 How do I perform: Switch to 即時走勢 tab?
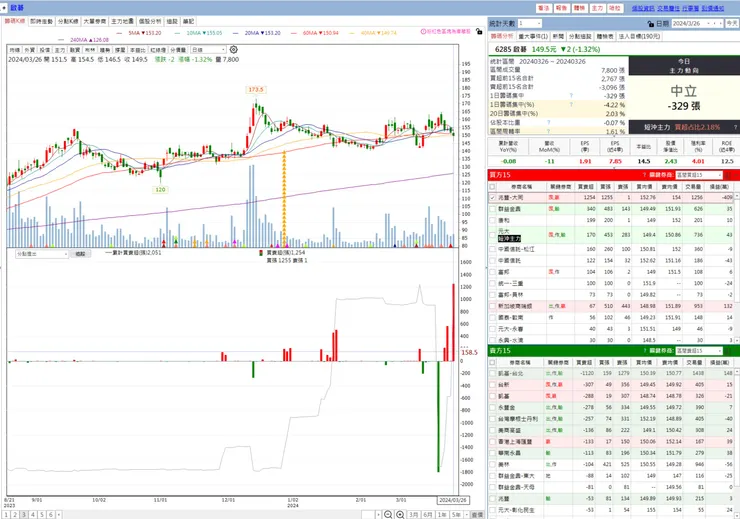coord(42,22)
